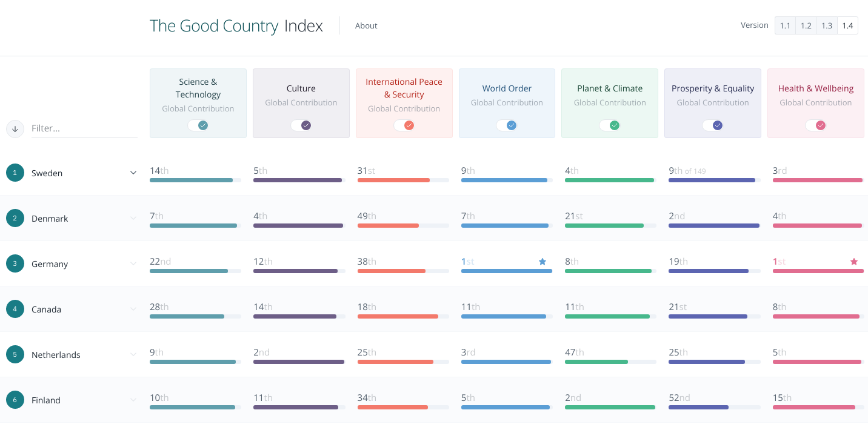Viewport: 868px width, 430px height.
Task: Click the pink star next to Germany's Health & Wellbeing rank
Action: coord(854,262)
